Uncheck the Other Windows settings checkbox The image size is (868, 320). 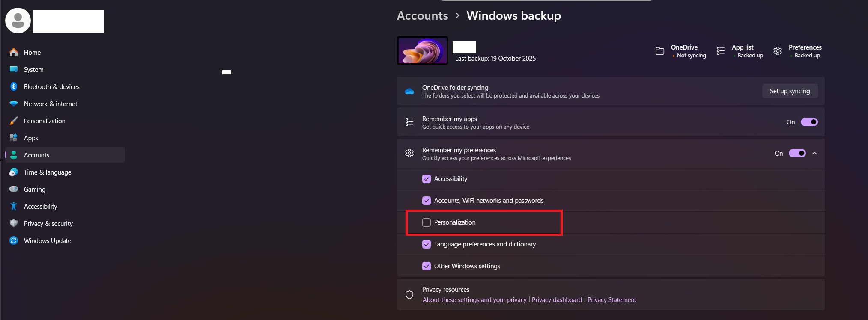click(x=427, y=266)
